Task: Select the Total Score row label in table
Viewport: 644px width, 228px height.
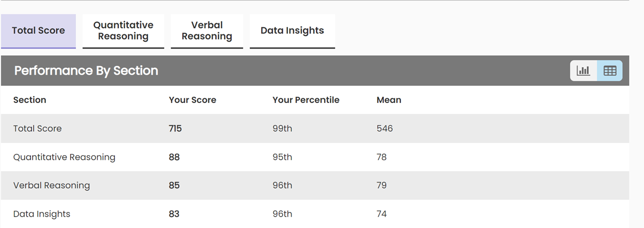Action: click(38, 128)
